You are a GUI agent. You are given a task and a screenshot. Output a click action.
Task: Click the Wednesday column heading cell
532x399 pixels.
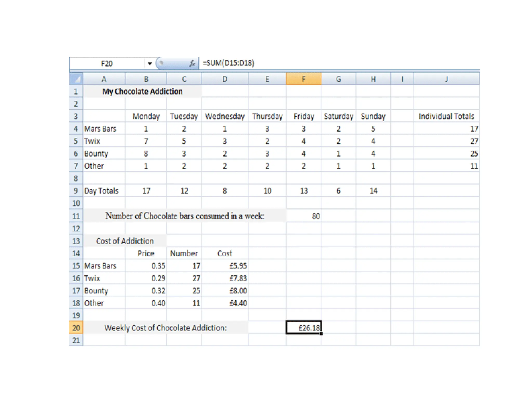225,116
